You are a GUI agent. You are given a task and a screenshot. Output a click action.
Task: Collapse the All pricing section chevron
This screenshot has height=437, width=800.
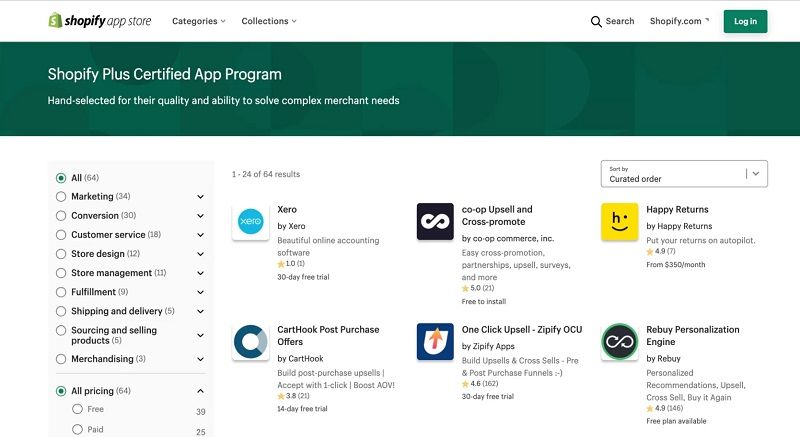tap(201, 391)
